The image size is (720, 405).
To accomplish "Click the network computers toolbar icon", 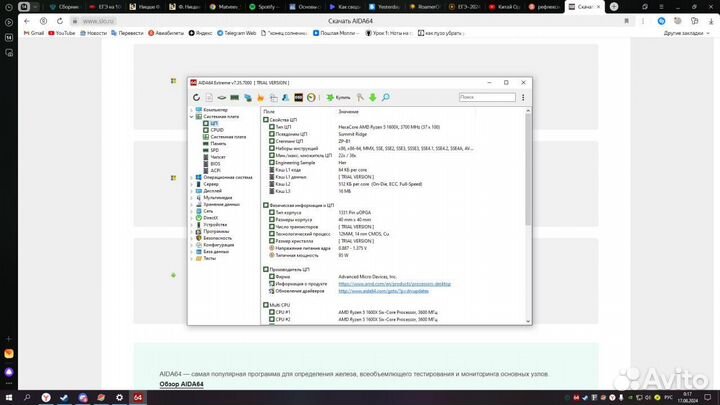I will click(248, 97).
